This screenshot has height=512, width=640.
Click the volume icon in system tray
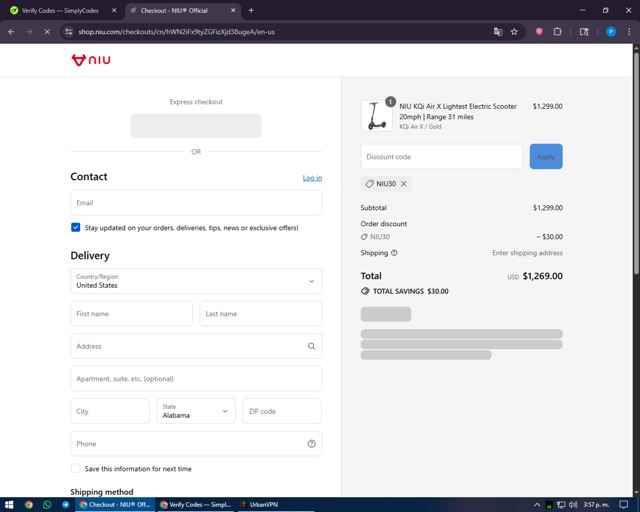[573, 505]
